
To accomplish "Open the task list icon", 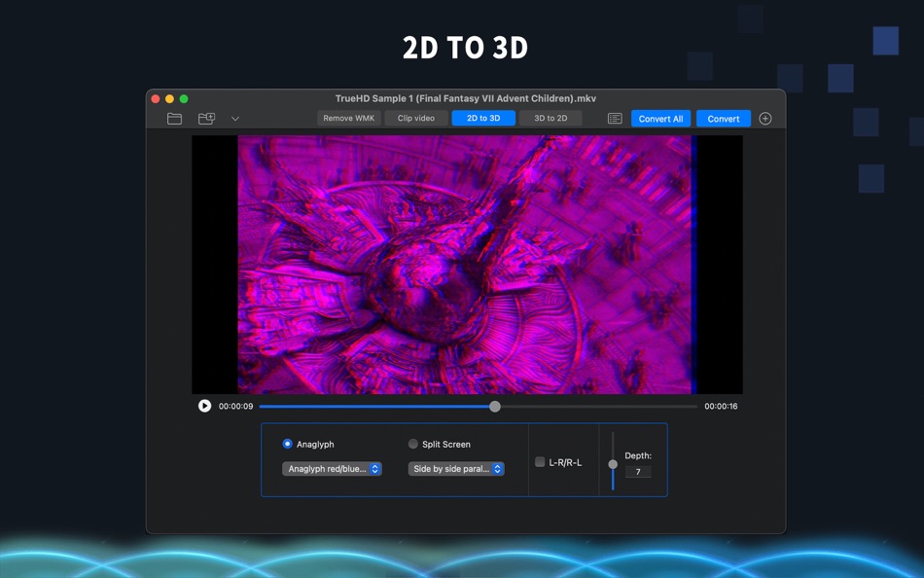I will coord(615,119).
